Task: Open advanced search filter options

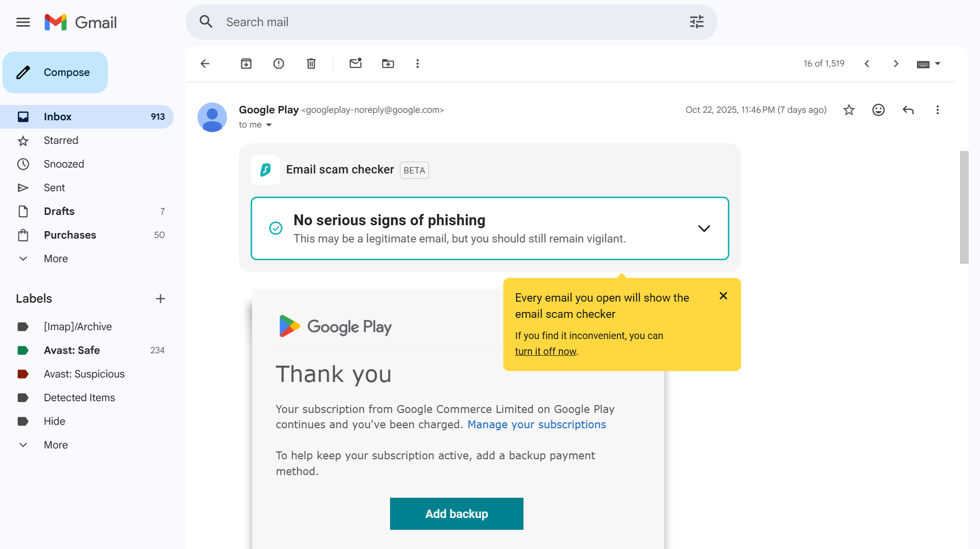Action: click(x=696, y=22)
